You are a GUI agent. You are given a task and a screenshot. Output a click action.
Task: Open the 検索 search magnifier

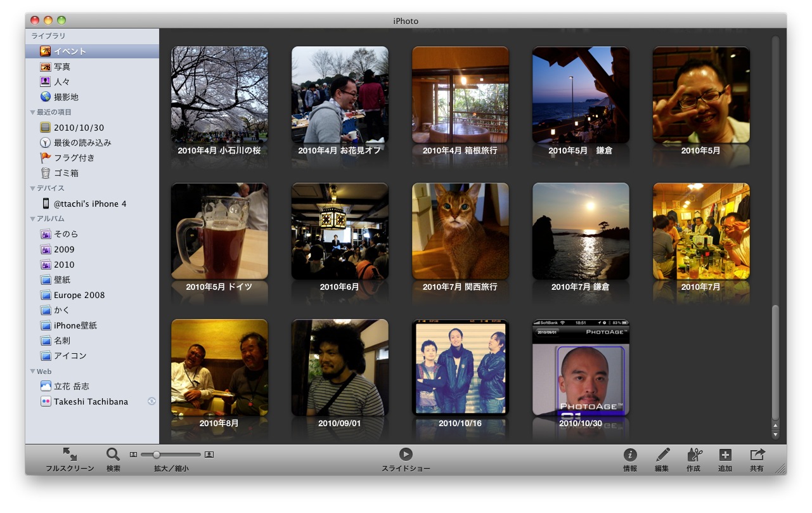point(113,455)
